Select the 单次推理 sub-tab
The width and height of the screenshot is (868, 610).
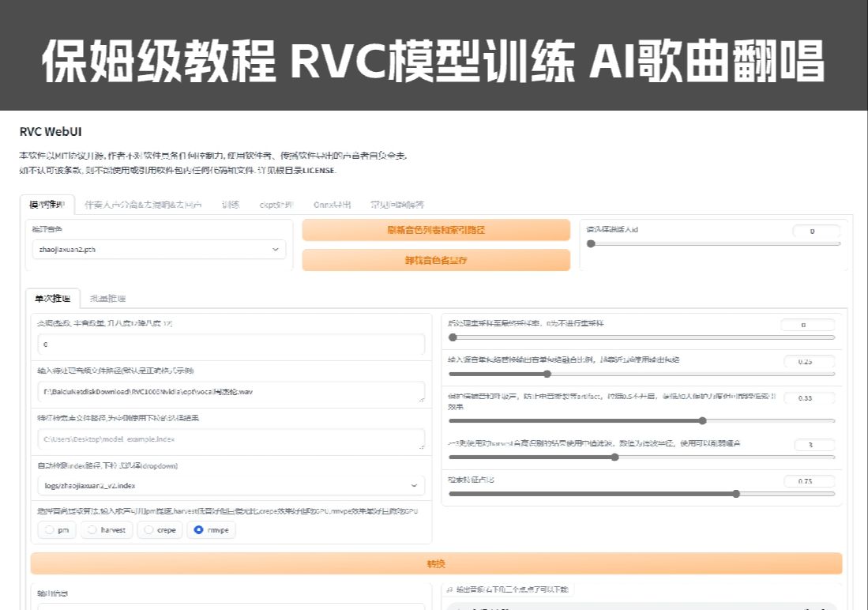point(53,298)
